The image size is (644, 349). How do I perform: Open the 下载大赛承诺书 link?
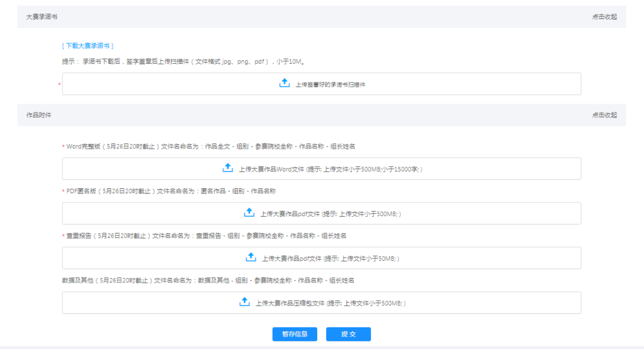88,45
